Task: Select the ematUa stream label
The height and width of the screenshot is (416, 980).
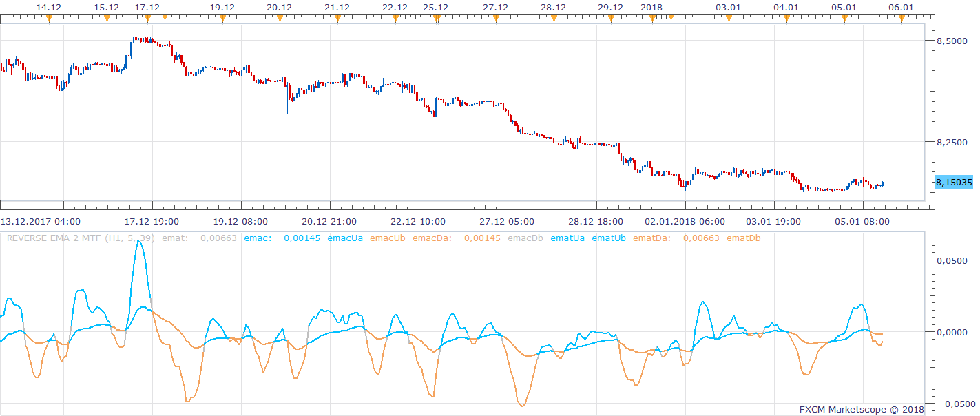Action: point(567,238)
